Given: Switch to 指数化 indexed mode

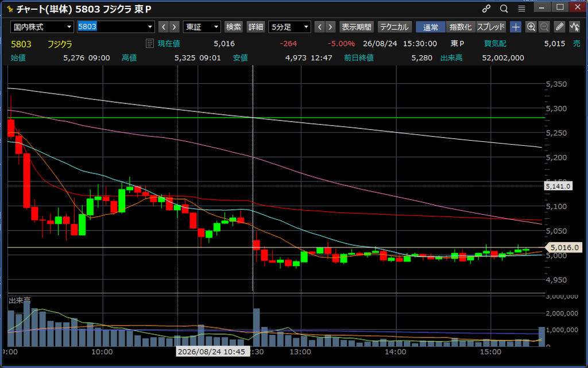Looking at the screenshot, I should [x=461, y=27].
